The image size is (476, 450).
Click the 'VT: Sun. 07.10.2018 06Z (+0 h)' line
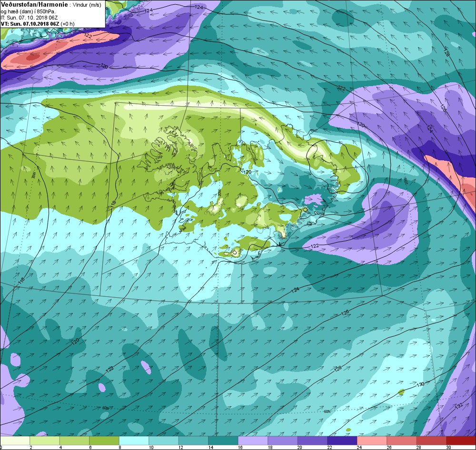tap(38, 24)
